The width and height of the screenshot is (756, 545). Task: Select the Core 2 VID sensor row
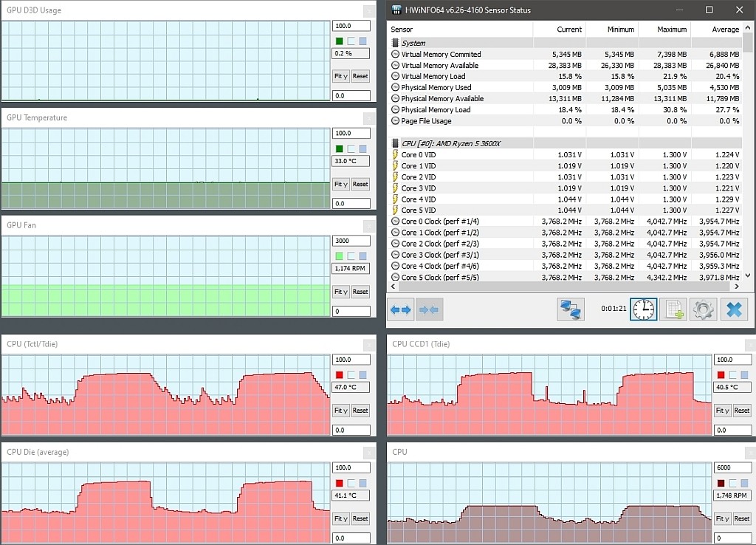(x=565, y=177)
